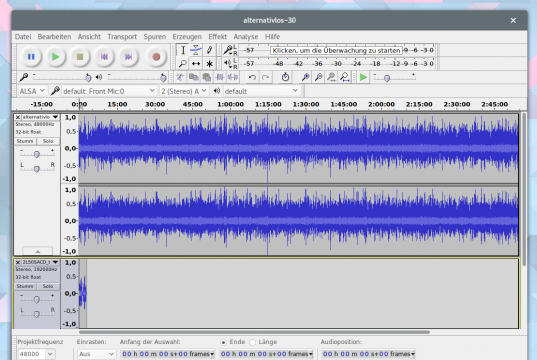Select the Ende radio button

click(223, 342)
